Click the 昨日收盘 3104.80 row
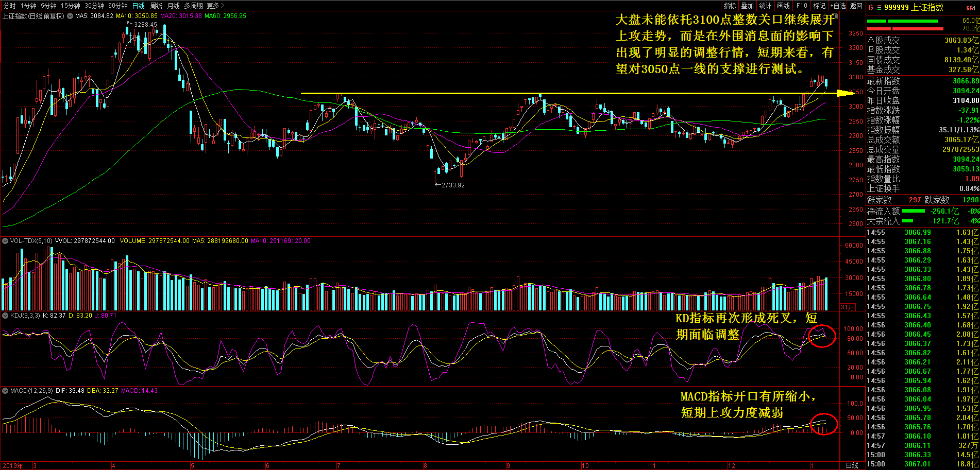Image resolution: width=980 pixels, height=470 pixels. tap(923, 100)
